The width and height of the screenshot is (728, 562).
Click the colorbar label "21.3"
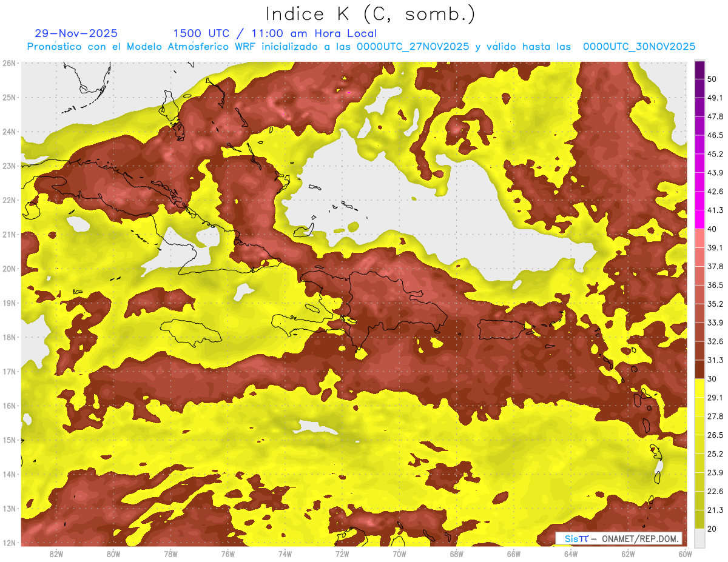[x=716, y=510]
